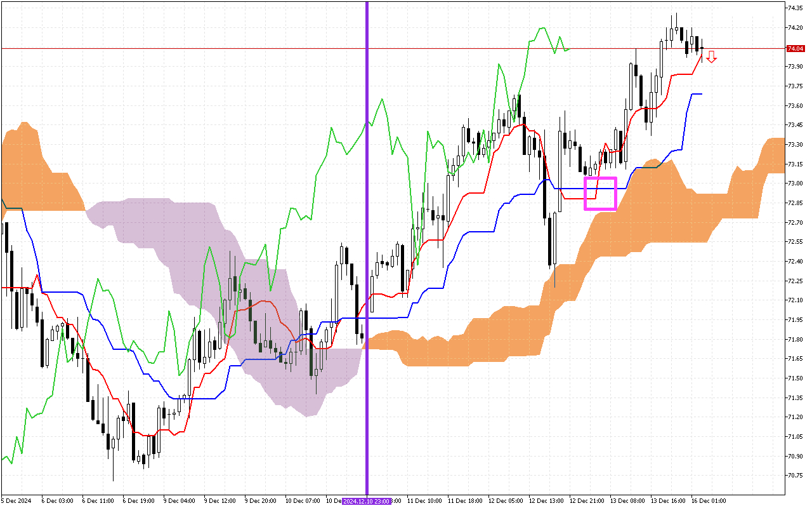Click the 12 Dec 13:00 time label

click(x=546, y=501)
